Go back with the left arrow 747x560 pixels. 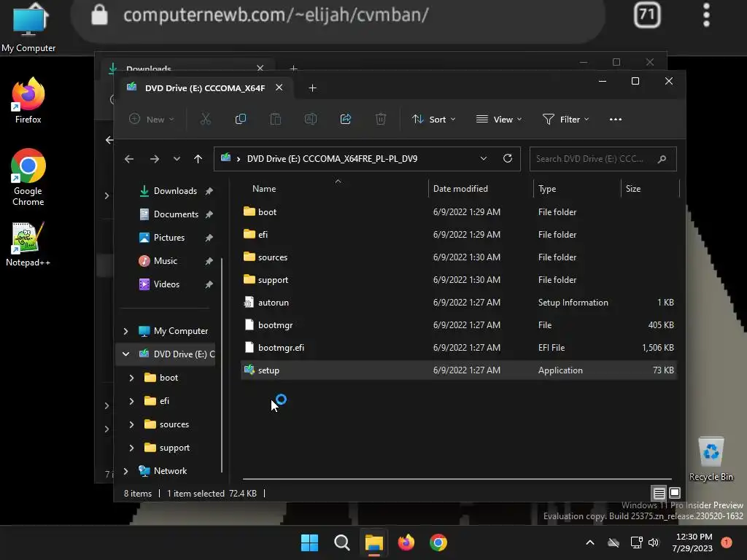[129, 158]
